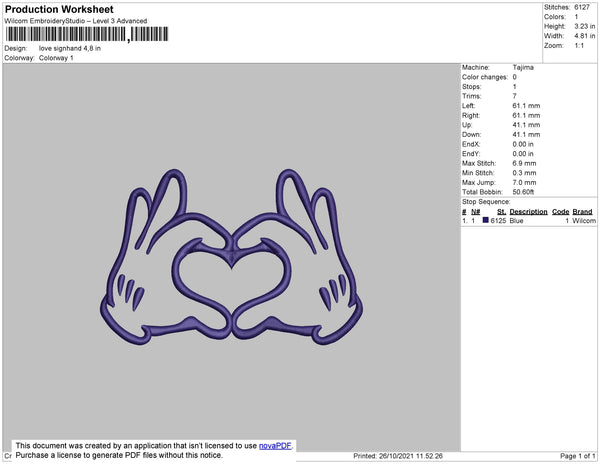Click the 'Stops:' label
This screenshot has height=464, width=600.
coord(471,86)
